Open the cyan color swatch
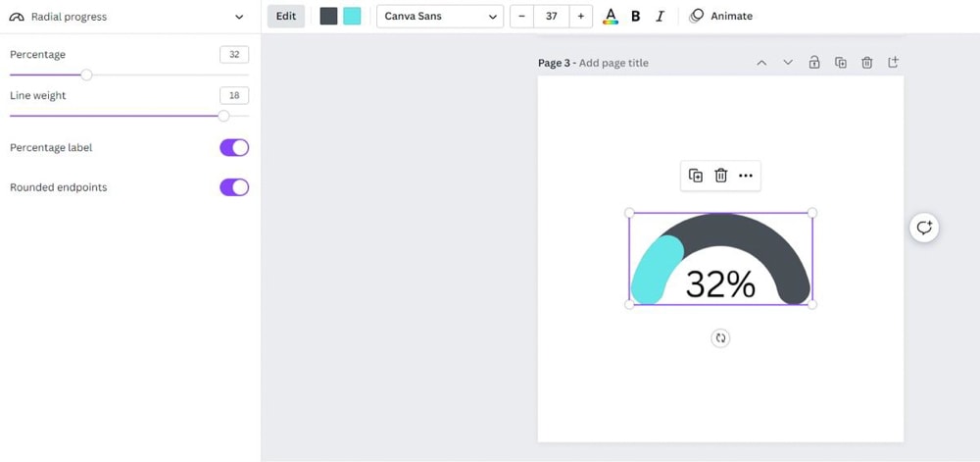 coord(352,17)
